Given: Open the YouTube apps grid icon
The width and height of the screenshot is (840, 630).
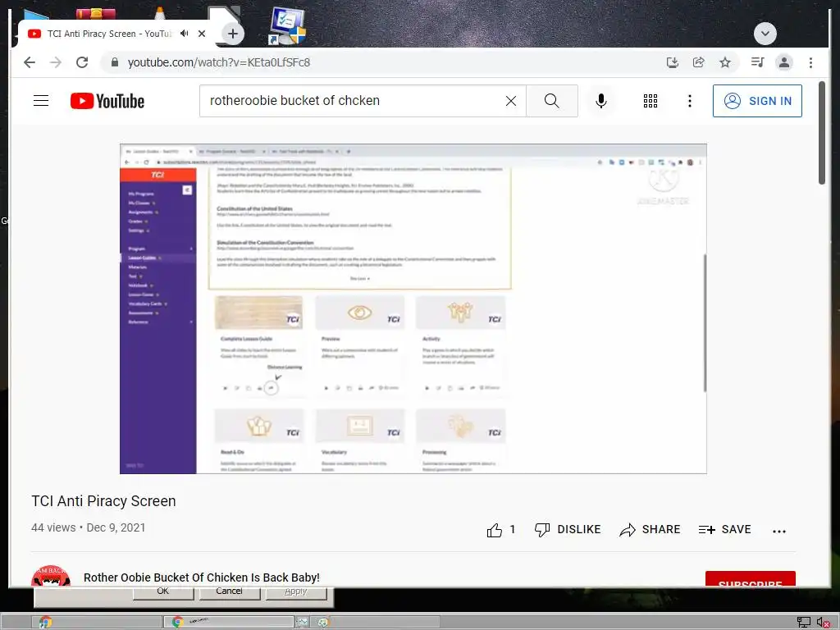Looking at the screenshot, I should [x=651, y=101].
